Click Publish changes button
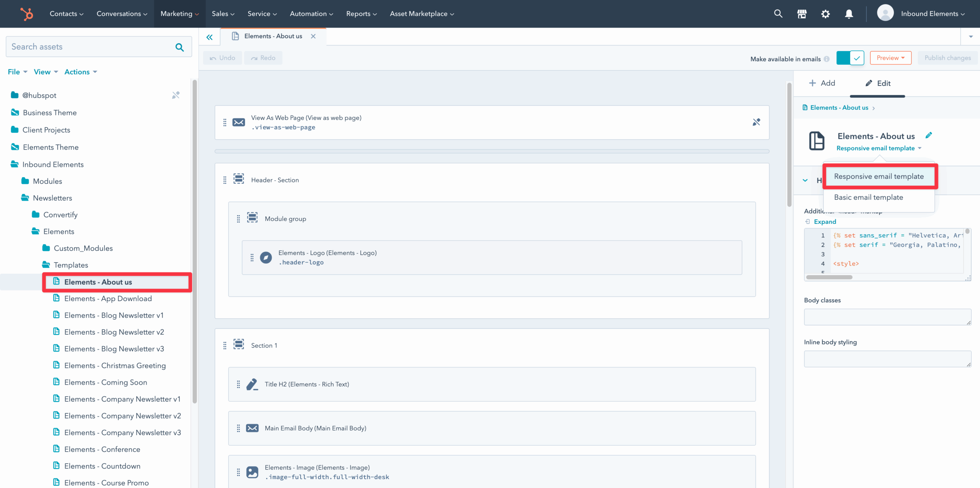The height and width of the screenshot is (488, 980). coord(947,58)
